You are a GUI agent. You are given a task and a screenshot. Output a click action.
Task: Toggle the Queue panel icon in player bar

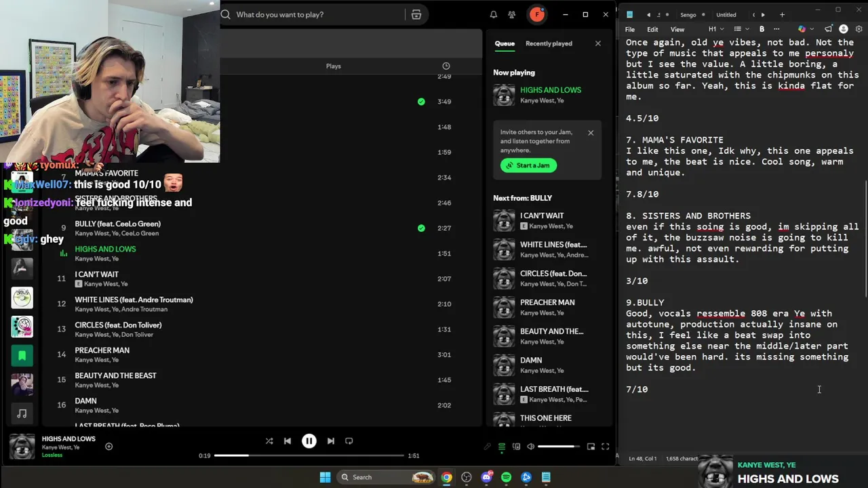click(x=502, y=447)
